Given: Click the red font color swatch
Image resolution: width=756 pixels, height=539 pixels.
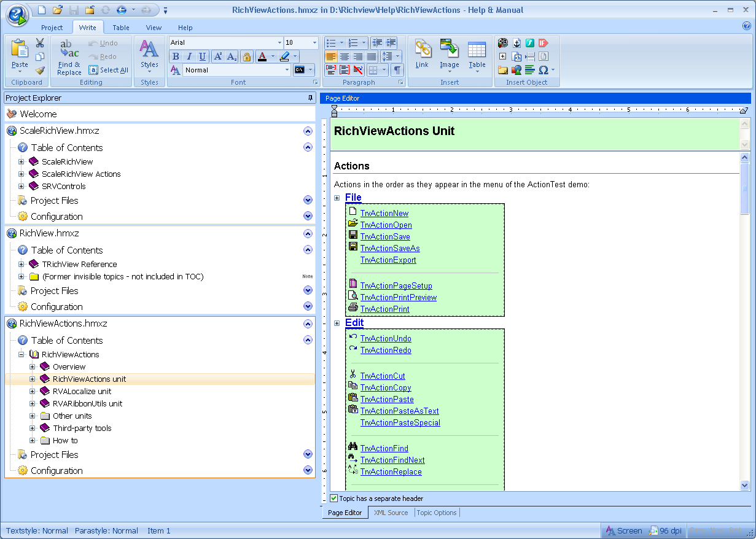Looking at the screenshot, I should tap(262, 56).
